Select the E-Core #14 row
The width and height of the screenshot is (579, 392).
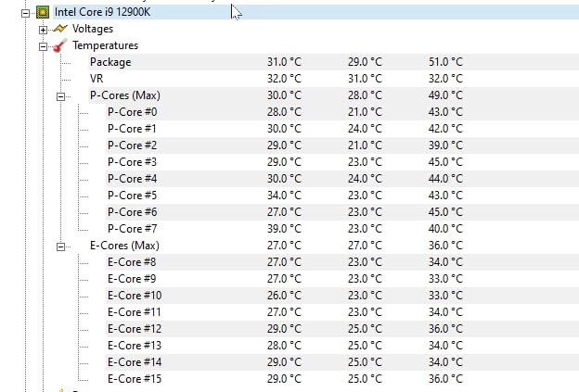pyautogui.click(x=342, y=362)
